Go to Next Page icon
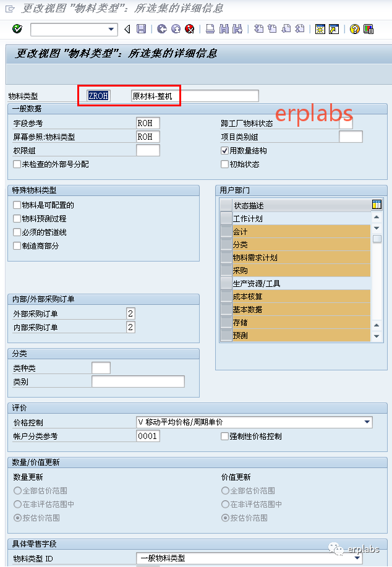Screen dimensions: 392x567 286,29
